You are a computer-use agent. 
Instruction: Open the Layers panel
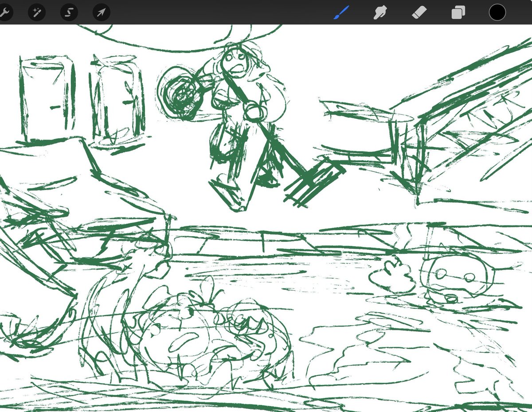(x=458, y=12)
